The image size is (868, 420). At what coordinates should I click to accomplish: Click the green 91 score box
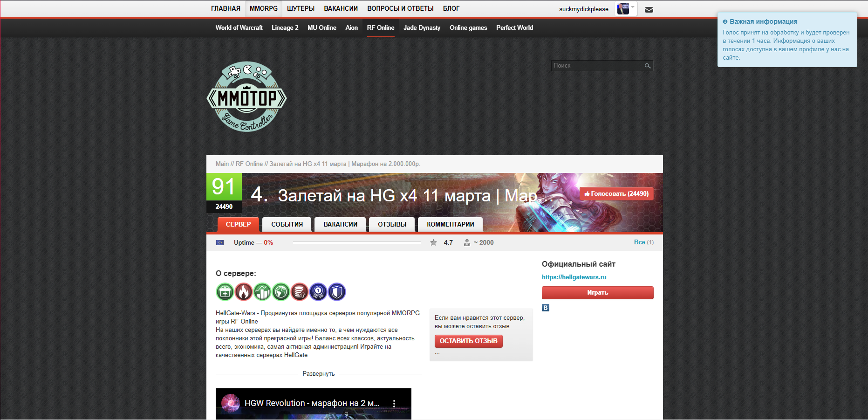224,187
